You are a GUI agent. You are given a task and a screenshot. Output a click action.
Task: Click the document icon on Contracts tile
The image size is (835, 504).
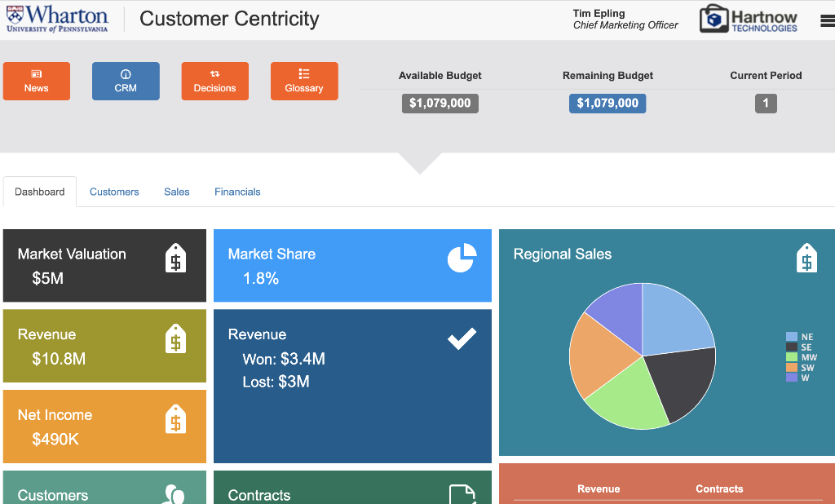coord(461,493)
